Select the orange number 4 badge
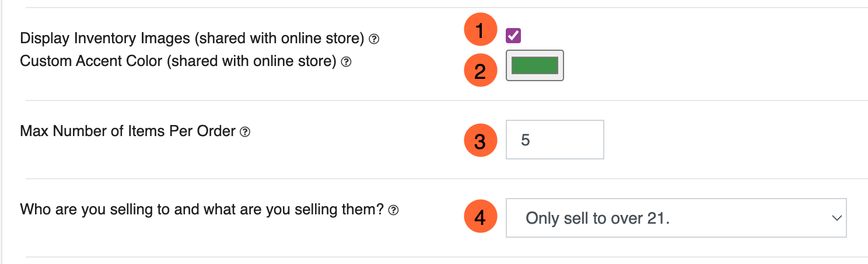 coord(480,217)
